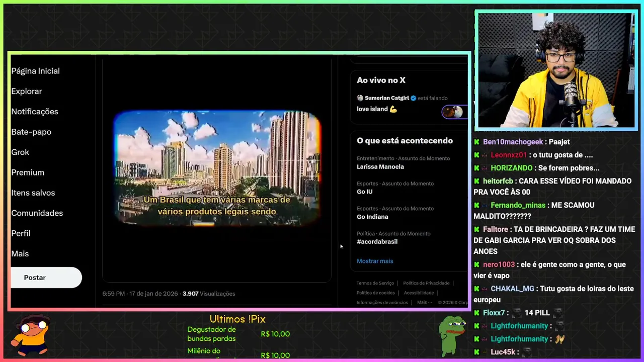Click username HORIZANDO in chat

[511, 168]
